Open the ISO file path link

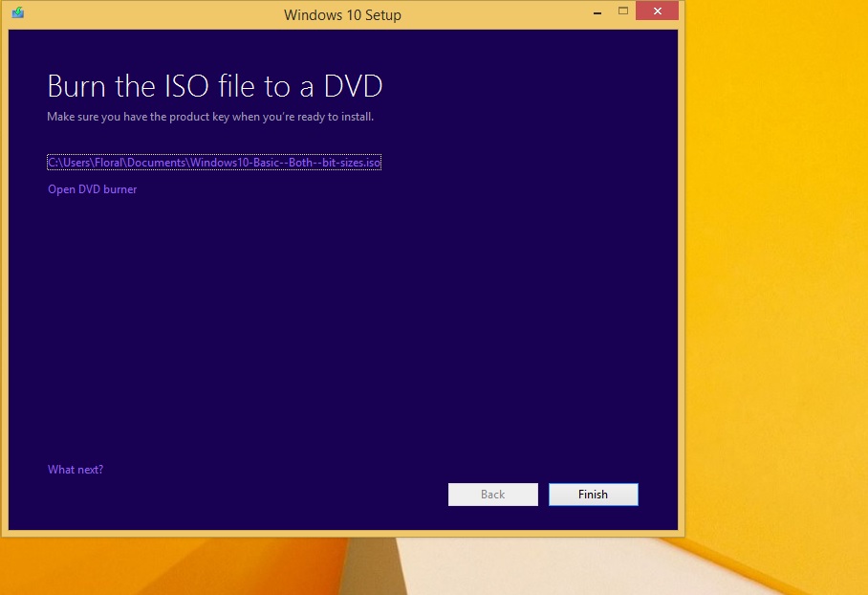point(214,163)
